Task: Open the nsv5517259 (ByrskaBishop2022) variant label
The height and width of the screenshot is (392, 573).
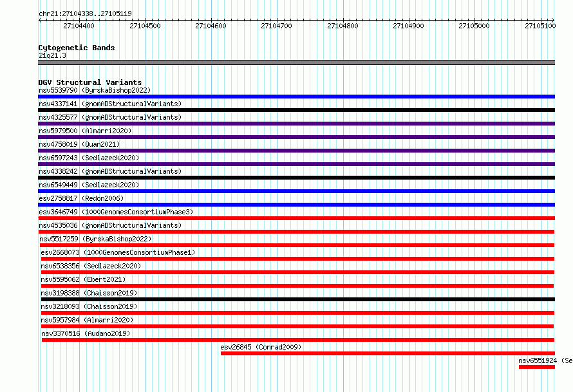Action: point(95,239)
